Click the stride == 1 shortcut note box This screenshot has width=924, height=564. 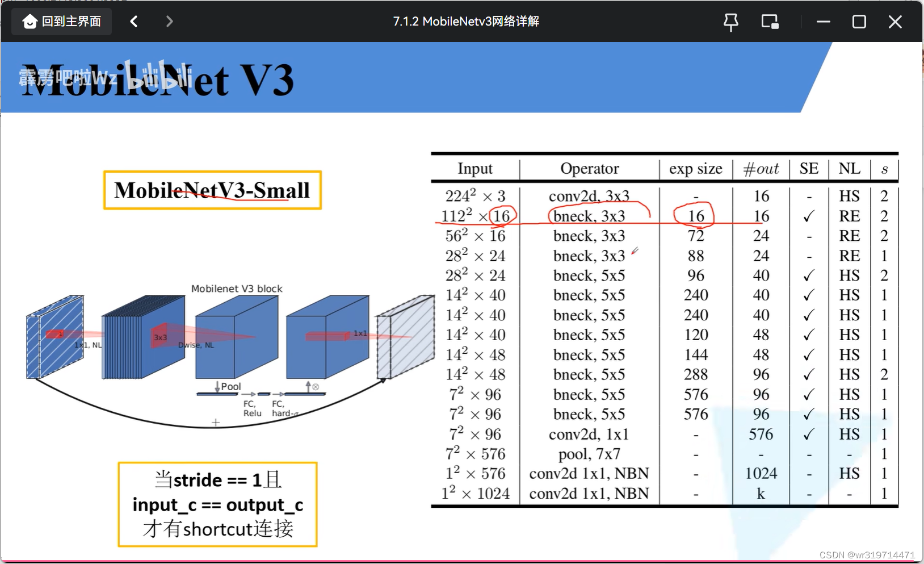click(x=217, y=504)
